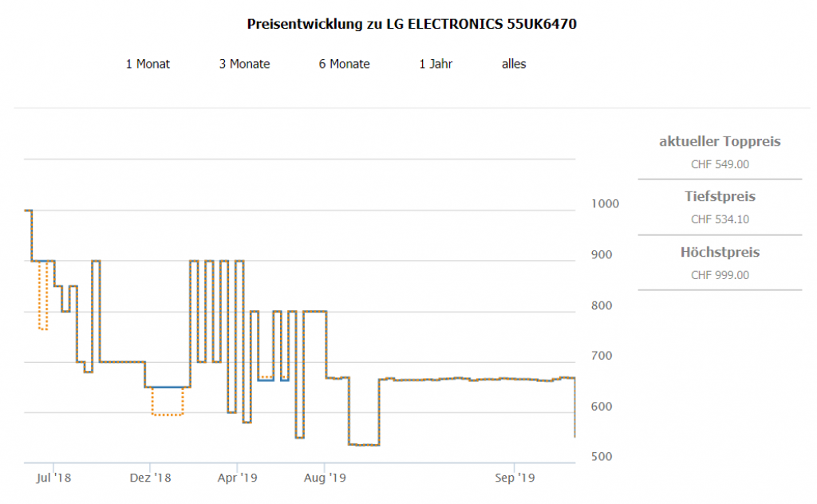Select the highest price value CHF 999.00
817x504 pixels.
click(x=720, y=275)
